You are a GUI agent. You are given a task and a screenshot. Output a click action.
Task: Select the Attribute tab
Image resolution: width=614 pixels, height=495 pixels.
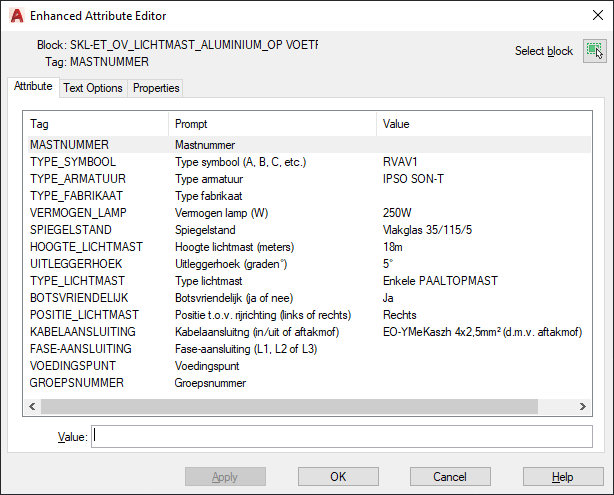pyautogui.click(x=33, y=87)
